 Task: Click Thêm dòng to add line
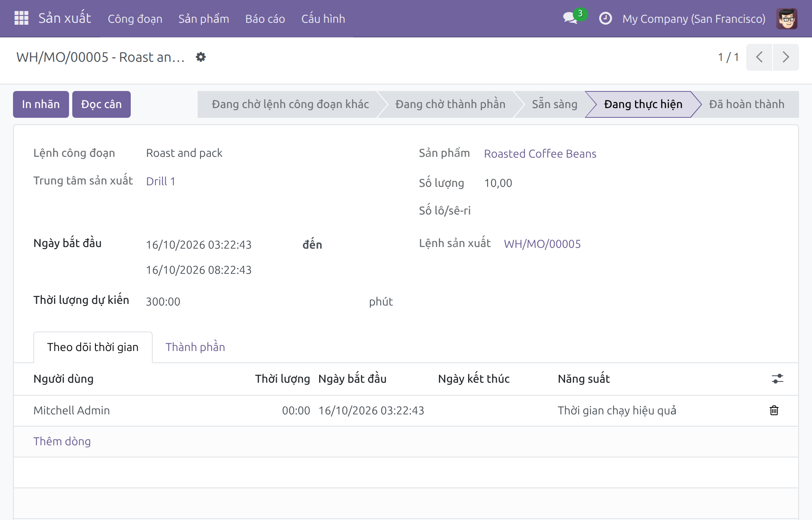(x=62, y=441)
